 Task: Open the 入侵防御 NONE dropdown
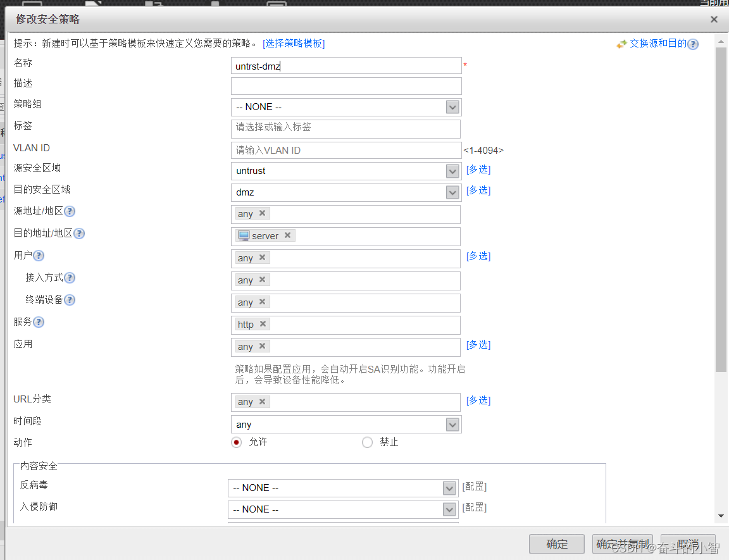449,509
